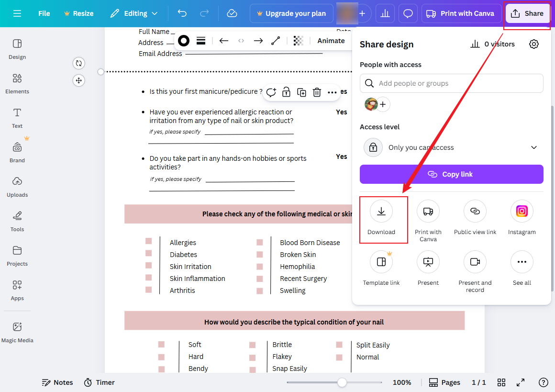Select the Uploads panel icon

pos(17,187)
